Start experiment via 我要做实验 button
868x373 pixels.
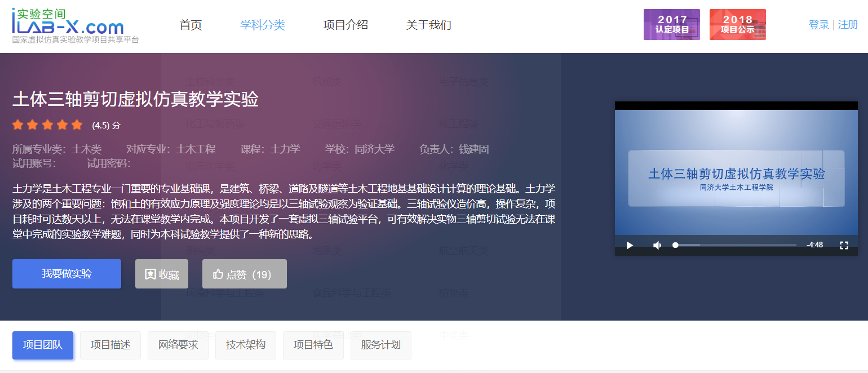[67, 274]
